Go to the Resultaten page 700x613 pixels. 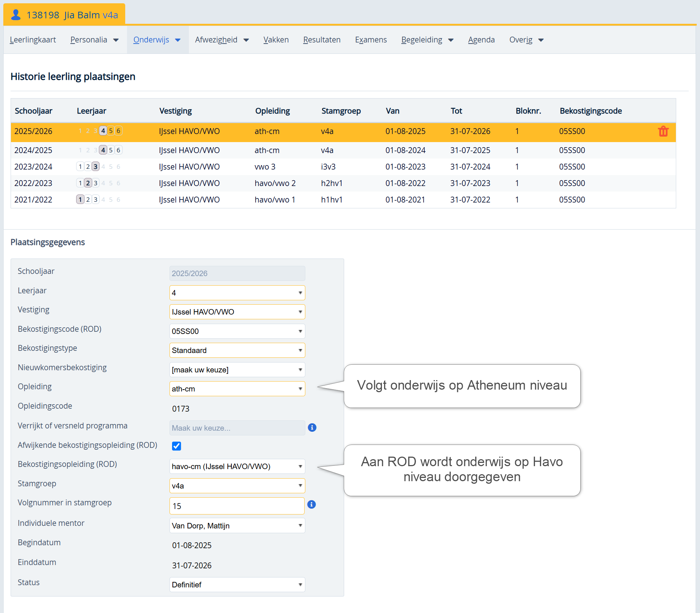(x=321, y=40)
